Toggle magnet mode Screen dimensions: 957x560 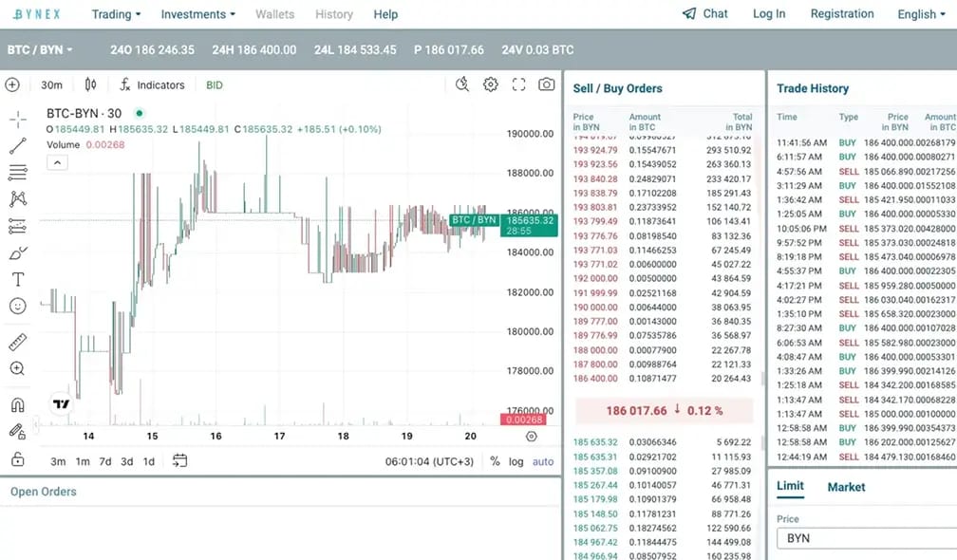point(18,404)
